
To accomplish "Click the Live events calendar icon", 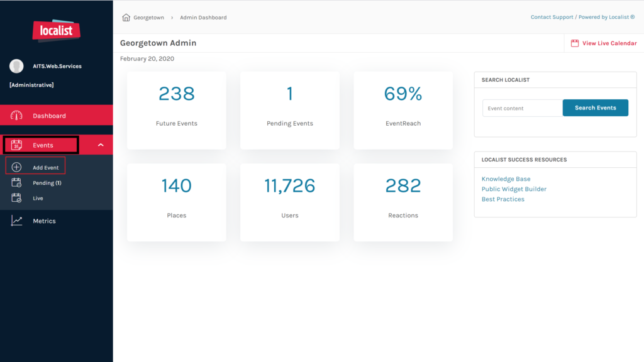I will tap(17, 198).
